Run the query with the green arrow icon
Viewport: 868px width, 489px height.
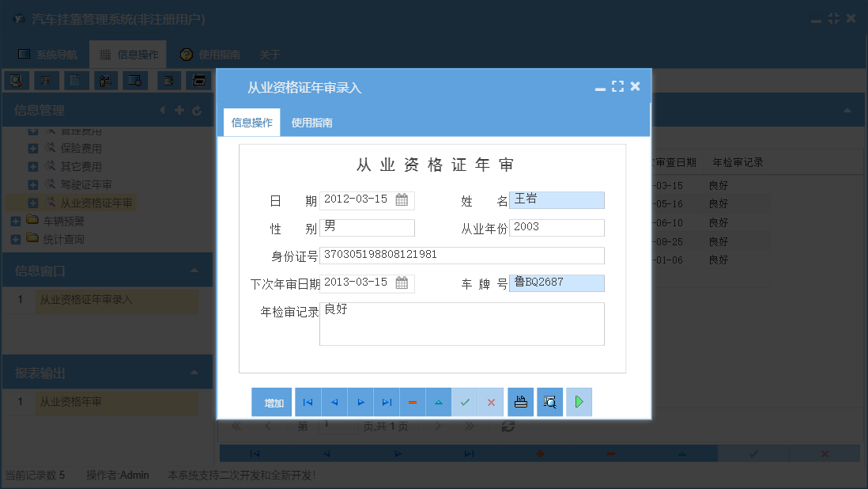578,402
